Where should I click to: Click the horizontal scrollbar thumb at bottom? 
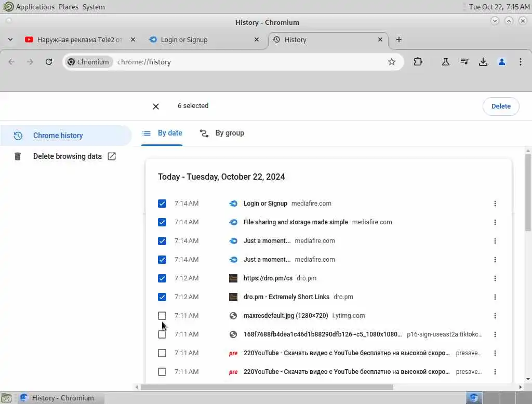pos(267,387)
